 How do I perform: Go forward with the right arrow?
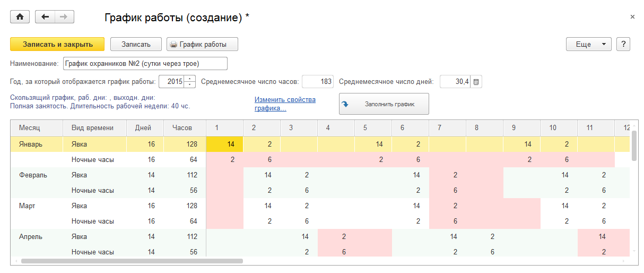[64, 17]
